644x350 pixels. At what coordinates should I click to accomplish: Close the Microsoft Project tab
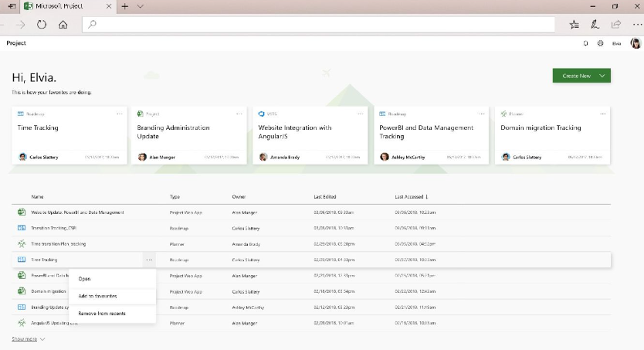pyautogui.click(x=109, y=6)
